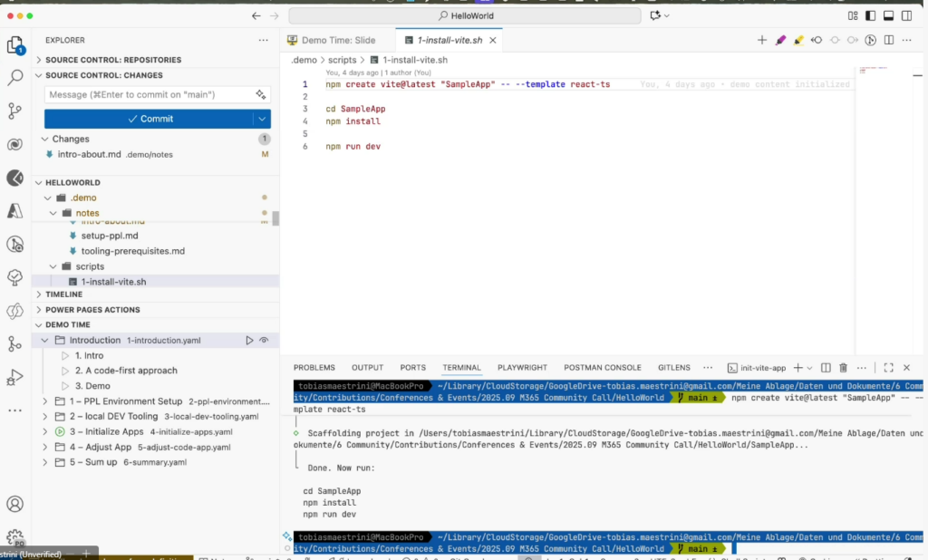The height and width of the screenshot is (560, 928).
Task: Open Copilot chat icon in title bar
Action: click(655, 16)
